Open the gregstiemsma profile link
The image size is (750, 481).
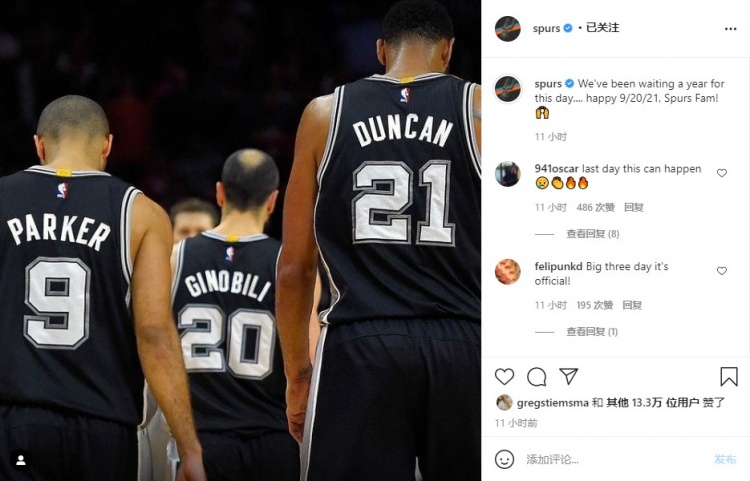click(552, 403)
